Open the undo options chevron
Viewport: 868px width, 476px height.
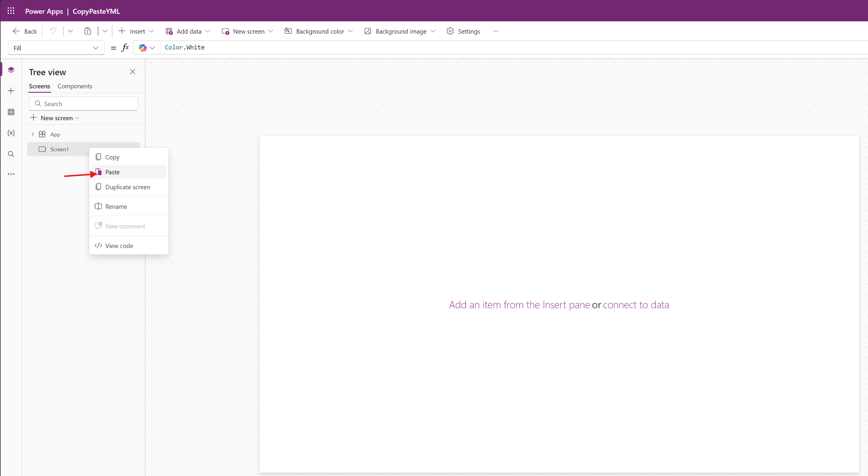(x=70, y=31)
